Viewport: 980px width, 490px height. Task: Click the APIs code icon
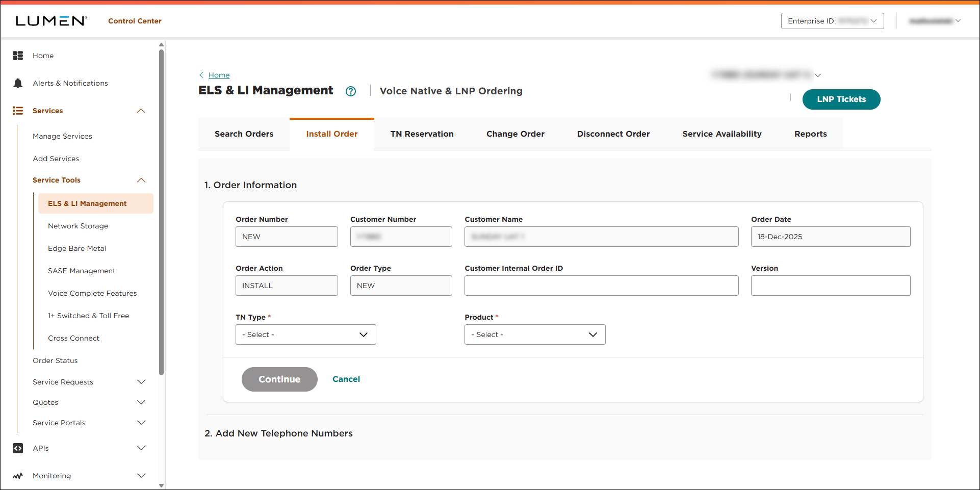(x=18, y=448)
